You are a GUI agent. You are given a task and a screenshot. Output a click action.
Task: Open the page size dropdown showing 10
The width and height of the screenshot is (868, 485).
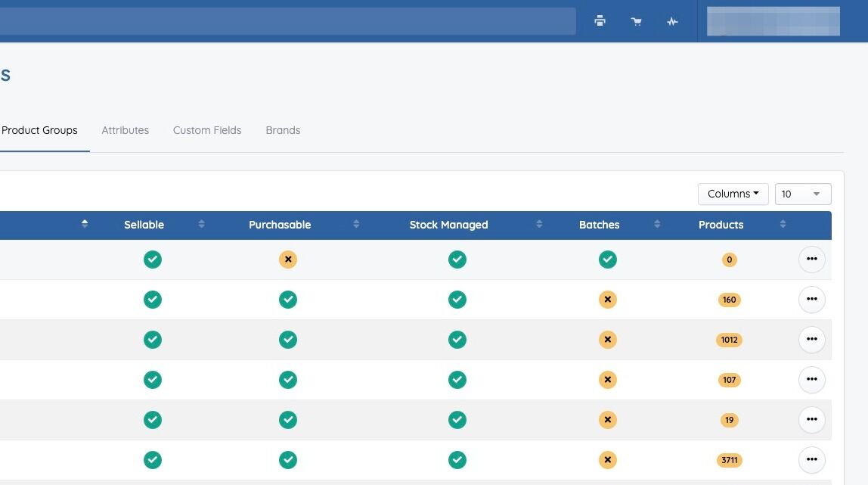[x=802, y=194]
